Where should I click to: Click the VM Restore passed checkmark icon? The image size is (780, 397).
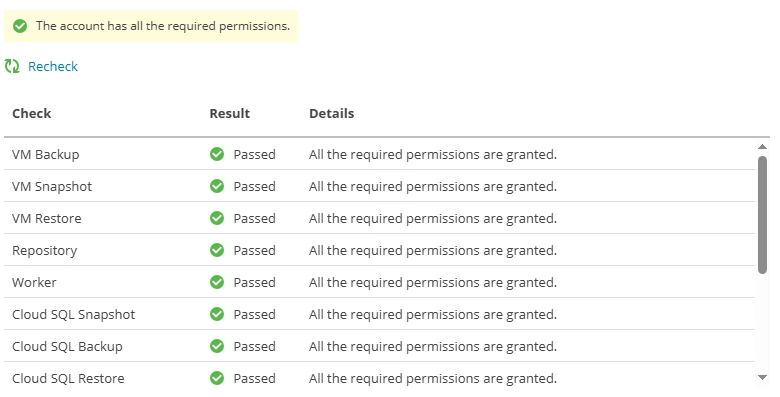pos(217,218)
